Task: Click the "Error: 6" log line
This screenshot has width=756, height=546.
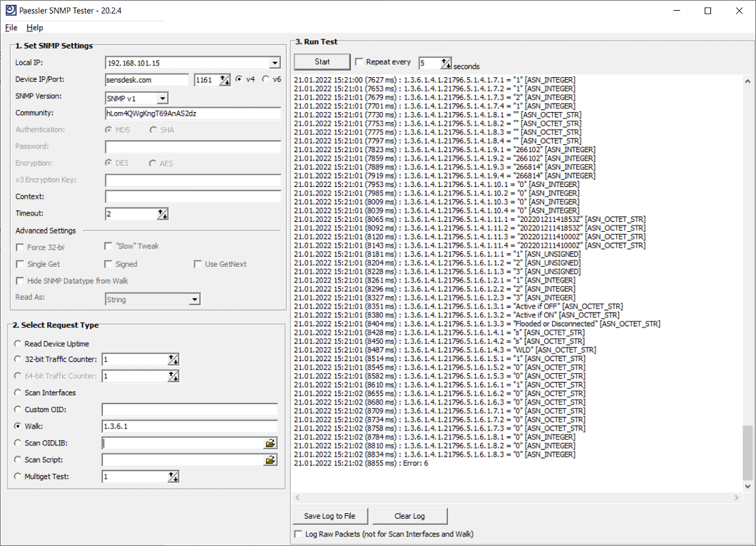Action: (x=361, y=463)
